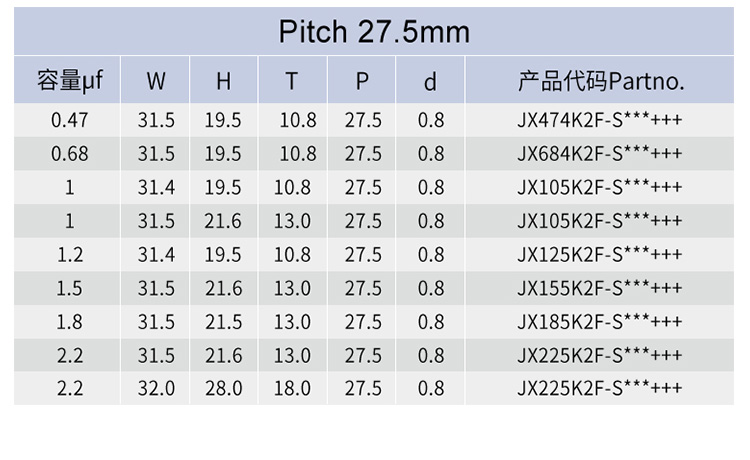Select part number JX185K2F-S***+++
750x460 pixels.
[x=600, y=322]
